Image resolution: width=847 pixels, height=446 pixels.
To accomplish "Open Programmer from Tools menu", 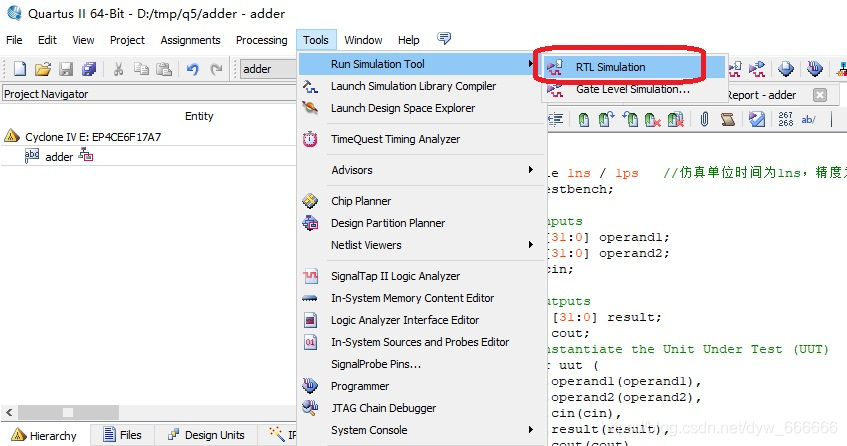I will pos(360,387).
